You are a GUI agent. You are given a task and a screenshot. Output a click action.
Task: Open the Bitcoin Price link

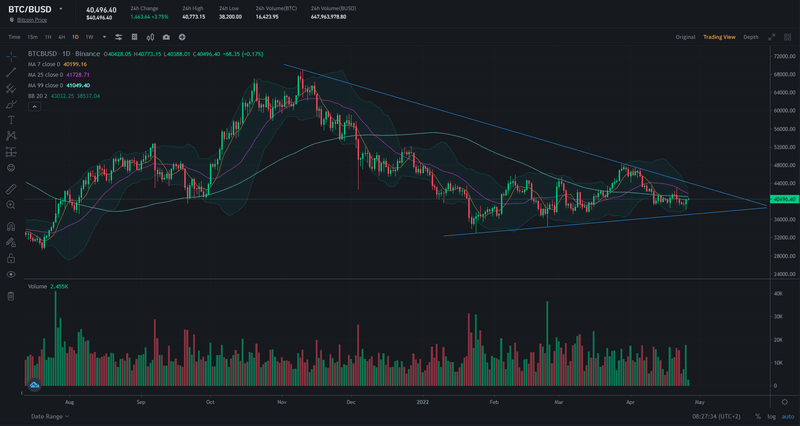coord(32,20)
